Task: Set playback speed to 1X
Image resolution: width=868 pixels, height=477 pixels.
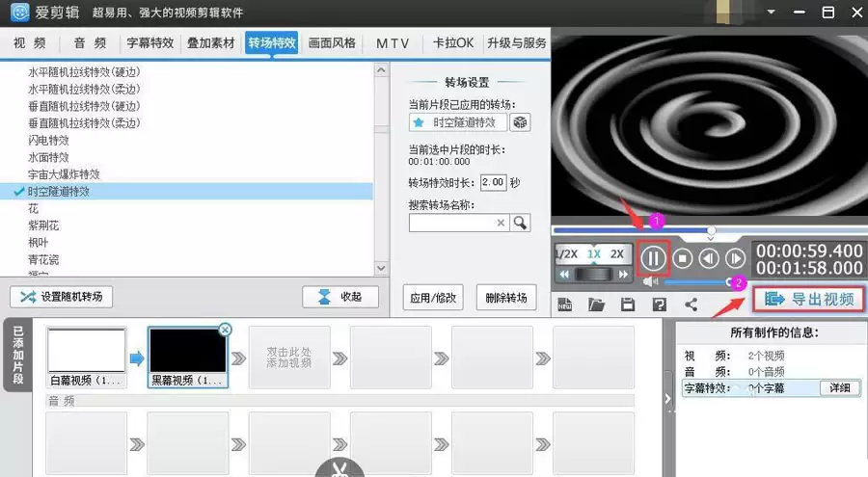Action: click(594, 254)
